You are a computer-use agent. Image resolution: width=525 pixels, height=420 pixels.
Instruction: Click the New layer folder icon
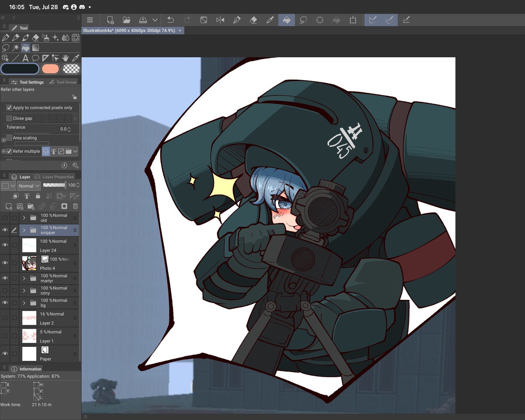pos(31,206)
